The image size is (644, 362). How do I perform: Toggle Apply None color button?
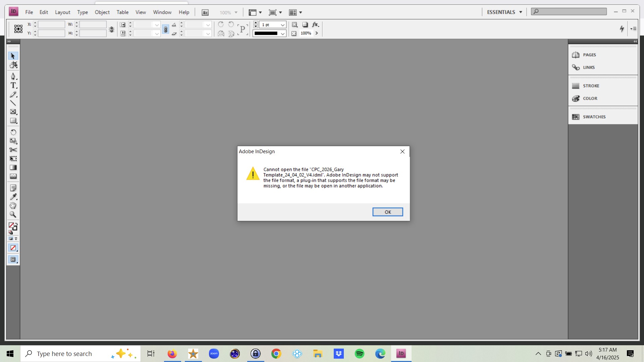click(x=13, y=248)
